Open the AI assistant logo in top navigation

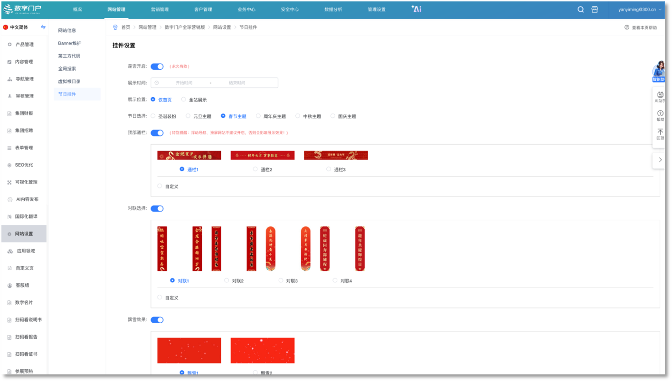click(417, 9)
